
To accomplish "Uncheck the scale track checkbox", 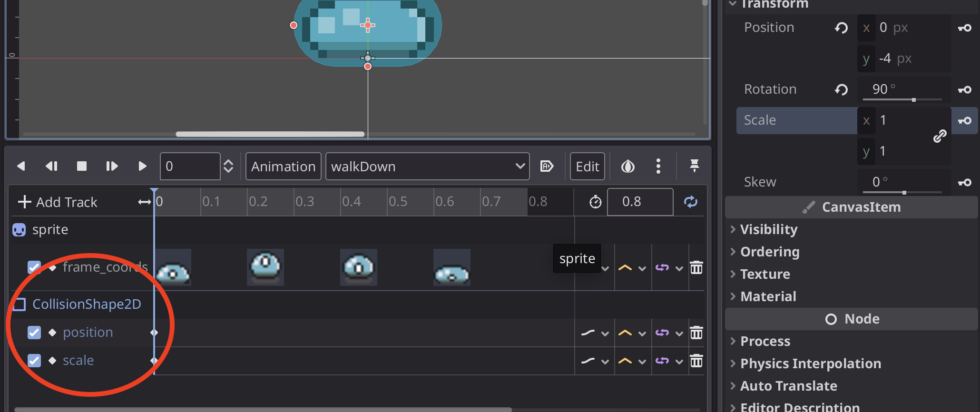I will tap(34, 361).
